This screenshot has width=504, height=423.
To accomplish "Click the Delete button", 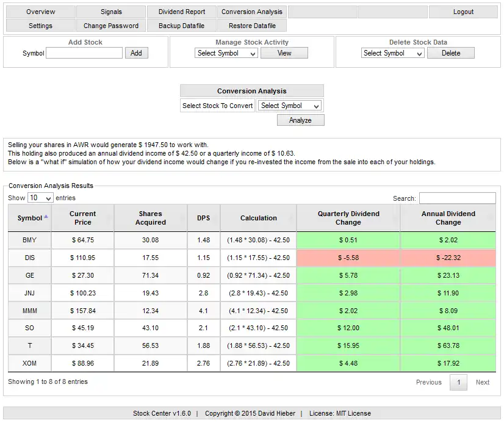I will (451, 53).
